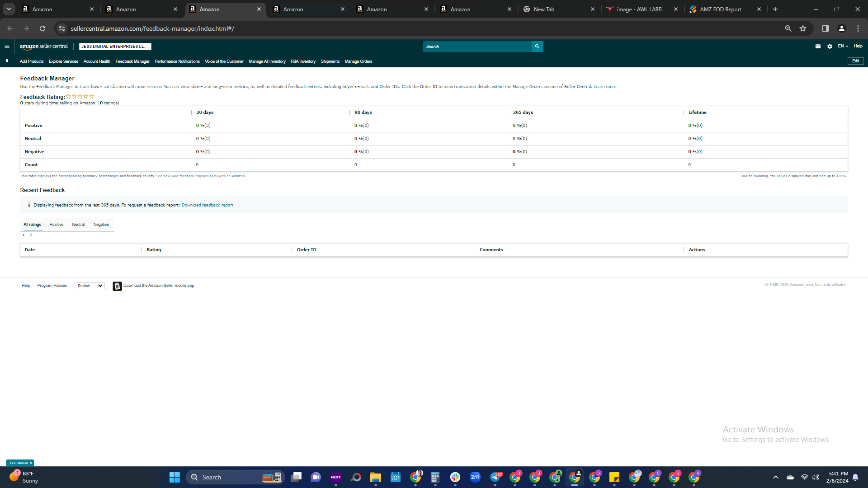Image resolution: width=868 pixels, height=488 pixels.
Task: Open the Seller Central settings gear
Action: pos(830,46)
